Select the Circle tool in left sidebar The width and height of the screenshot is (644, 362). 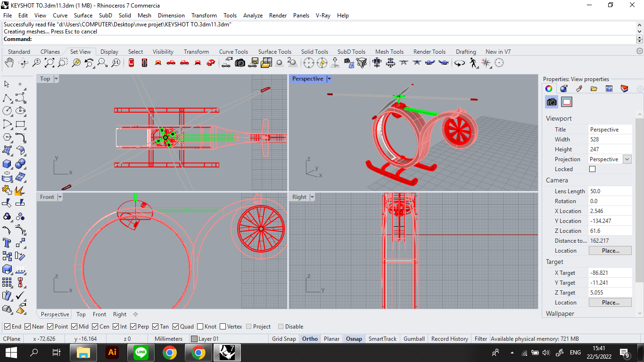[x=7, y=111]
